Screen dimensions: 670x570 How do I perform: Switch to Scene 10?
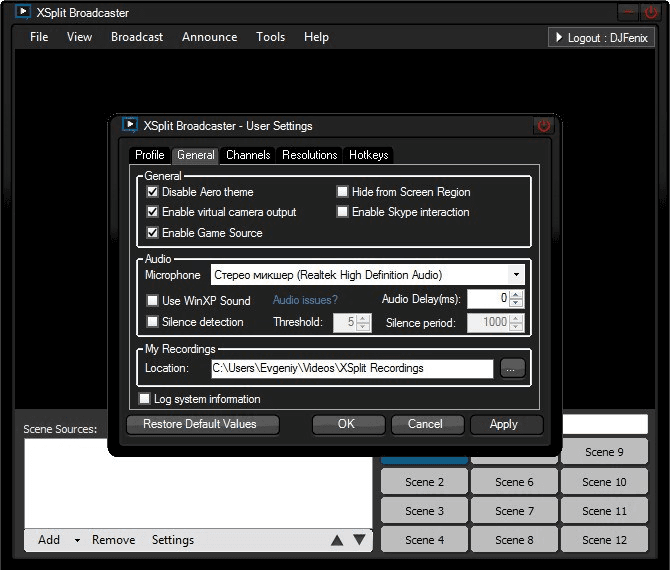(604, 482)
